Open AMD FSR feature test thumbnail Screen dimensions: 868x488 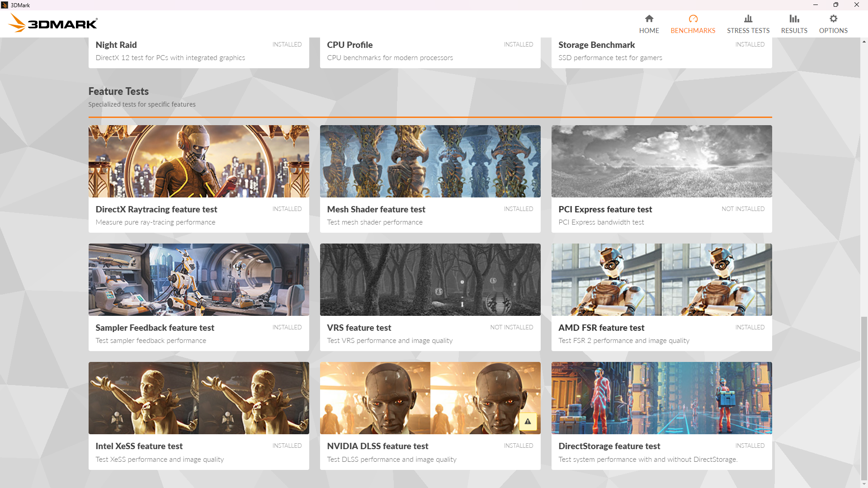click(661, 280)
